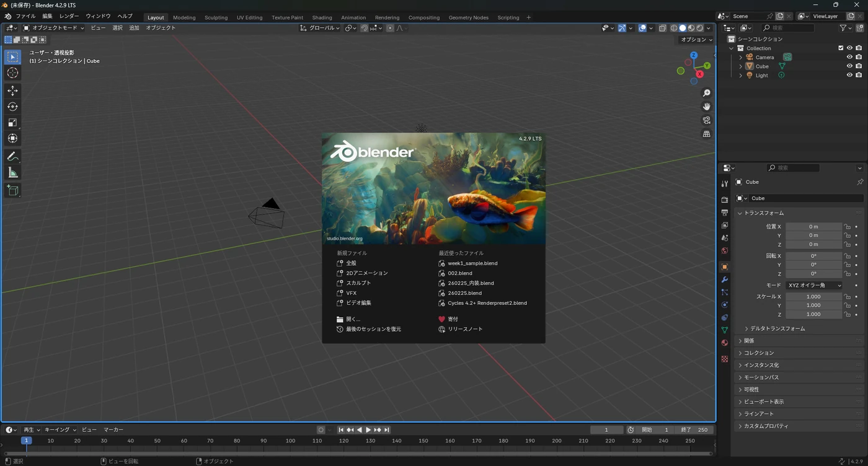Open the Scene properties tab

724,238
